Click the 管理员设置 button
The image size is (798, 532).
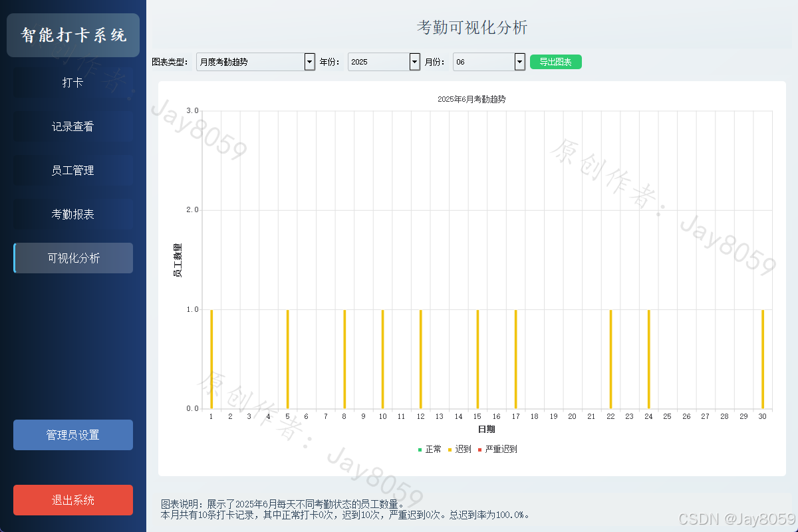73,435
